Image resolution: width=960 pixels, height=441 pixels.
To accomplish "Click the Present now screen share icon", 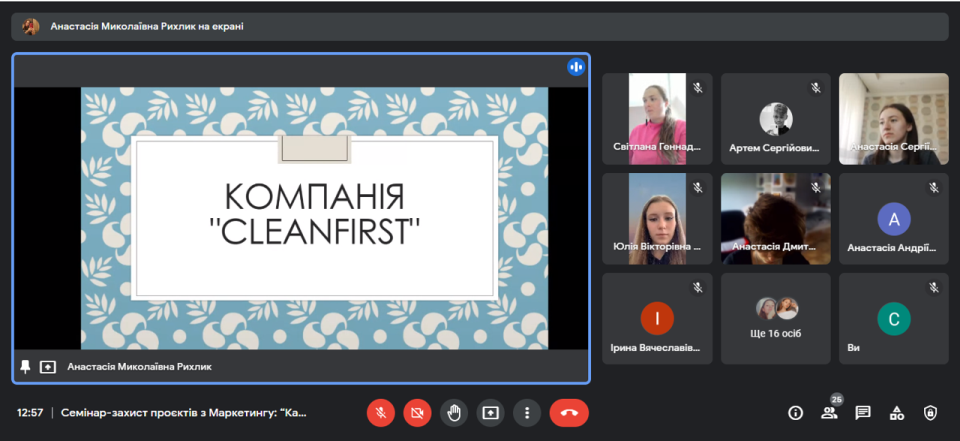I will (x=490, y=412).
